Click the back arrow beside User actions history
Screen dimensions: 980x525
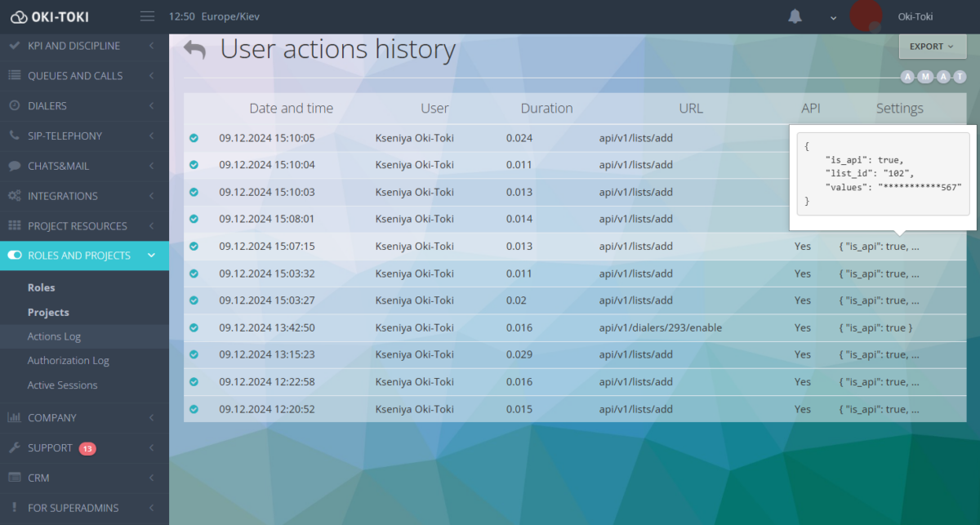point(195,50)
